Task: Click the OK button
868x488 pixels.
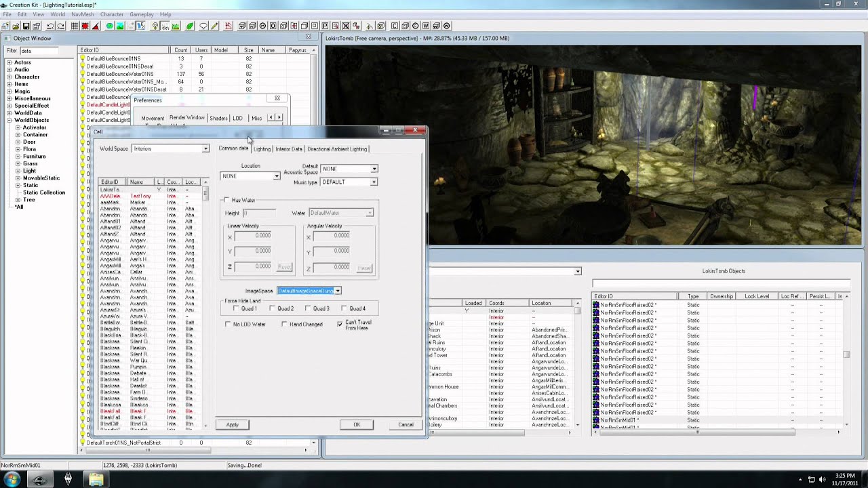Action: click(357, 425)
